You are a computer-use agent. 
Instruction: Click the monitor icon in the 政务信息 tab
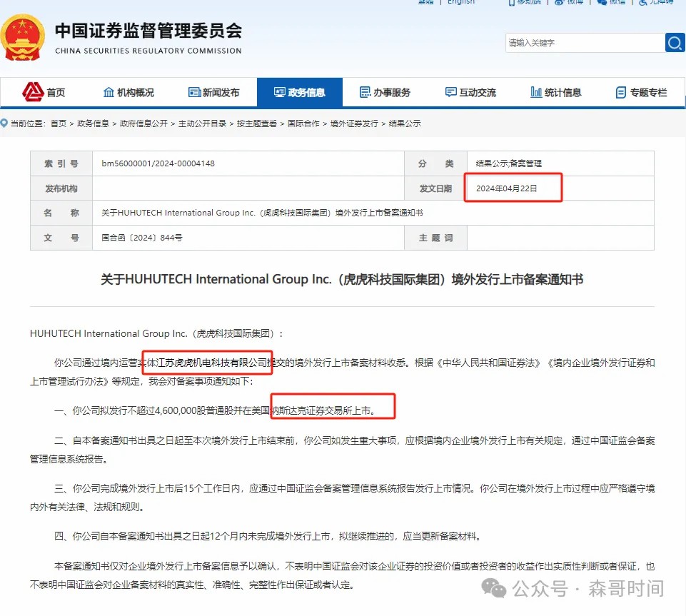click(280, 92)
